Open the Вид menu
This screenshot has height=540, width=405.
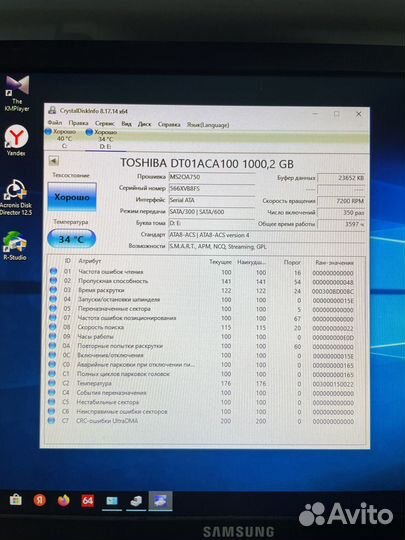(x=126, y=124)
